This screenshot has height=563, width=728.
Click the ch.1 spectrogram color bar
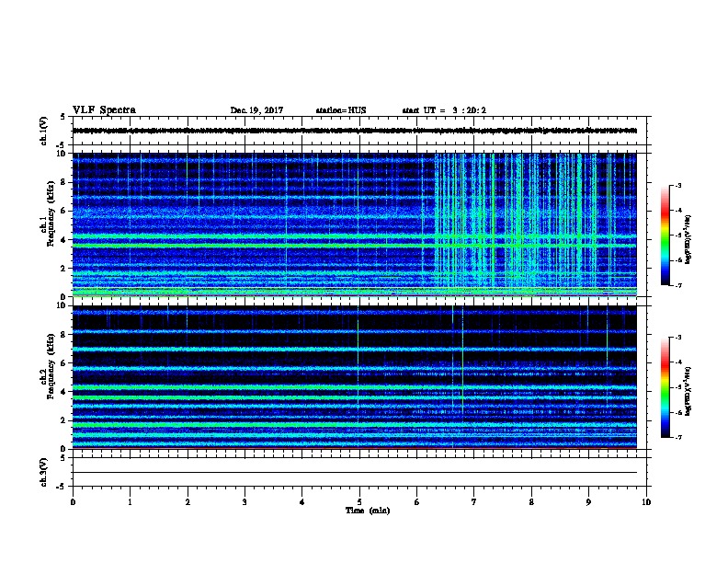665,236
